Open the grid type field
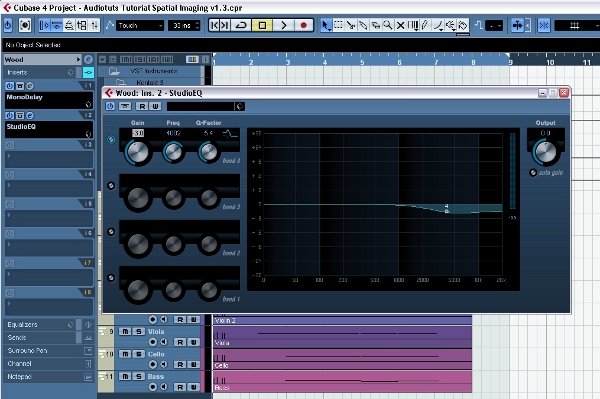This screenshot has height=399, width=600. (577, 26)
